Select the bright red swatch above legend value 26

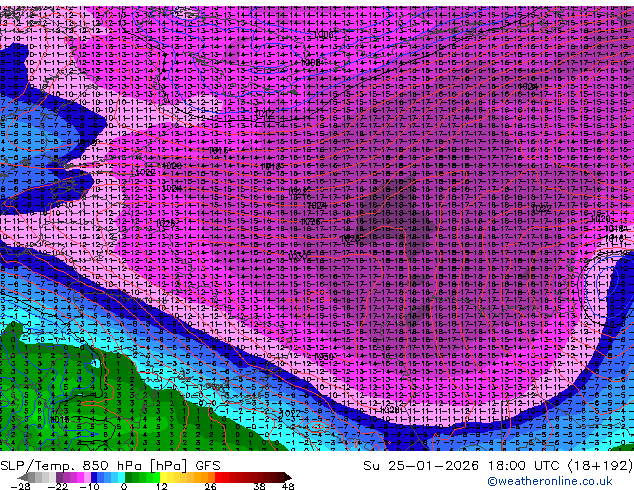[x=218, y=477]
